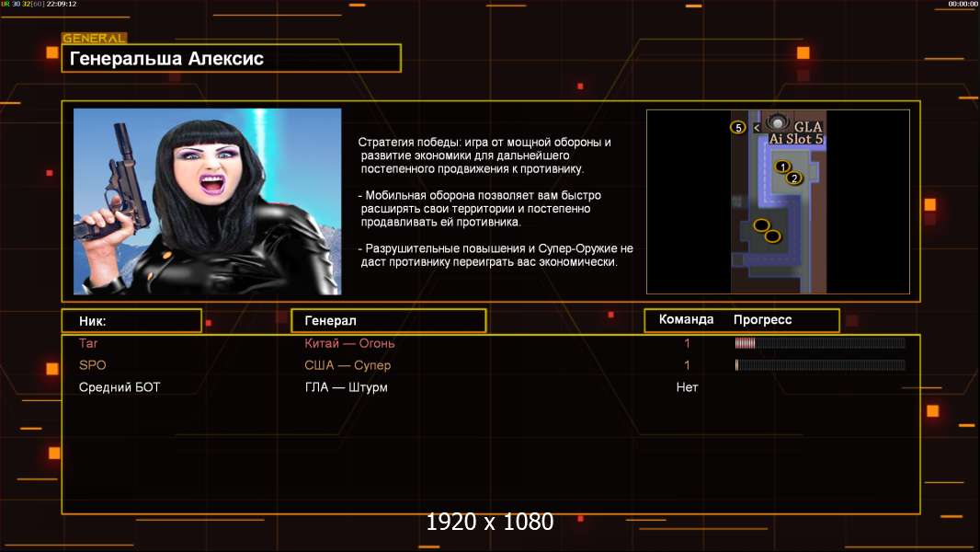Viewport: 980px width, 552px height.
Task: Select player name SPO
Action: point(93,365)
